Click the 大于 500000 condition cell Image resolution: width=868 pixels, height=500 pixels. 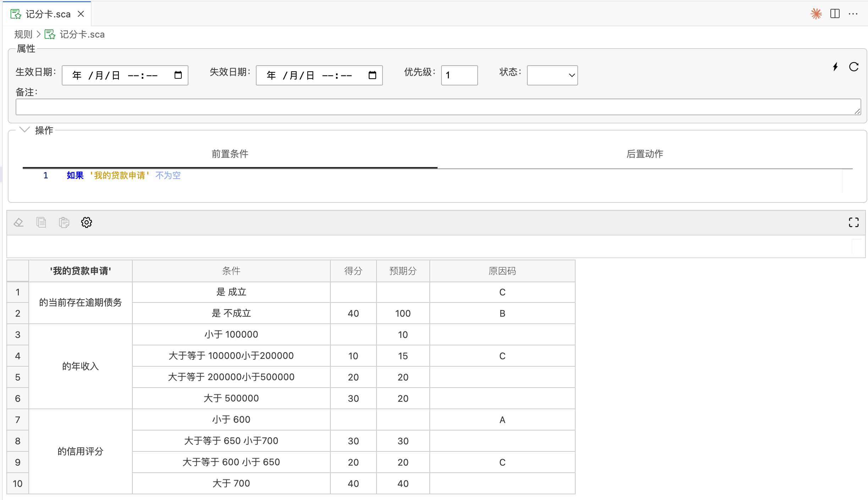[231, 398]
